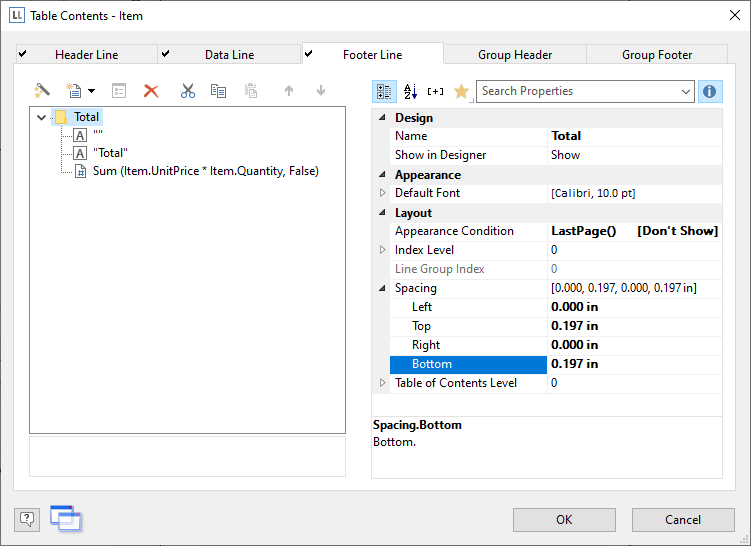Click the Copy icon in toolbar
751x546 pixels.
click(218, 91)
